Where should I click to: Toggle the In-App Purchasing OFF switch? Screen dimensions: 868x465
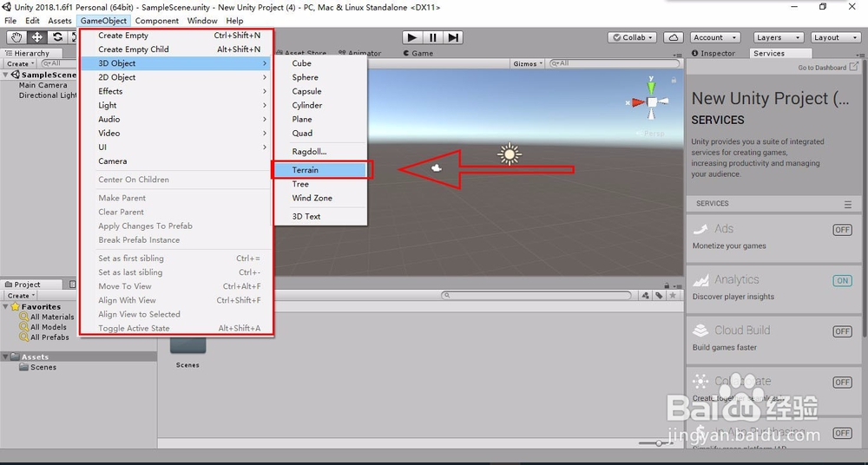coord(842,433)
